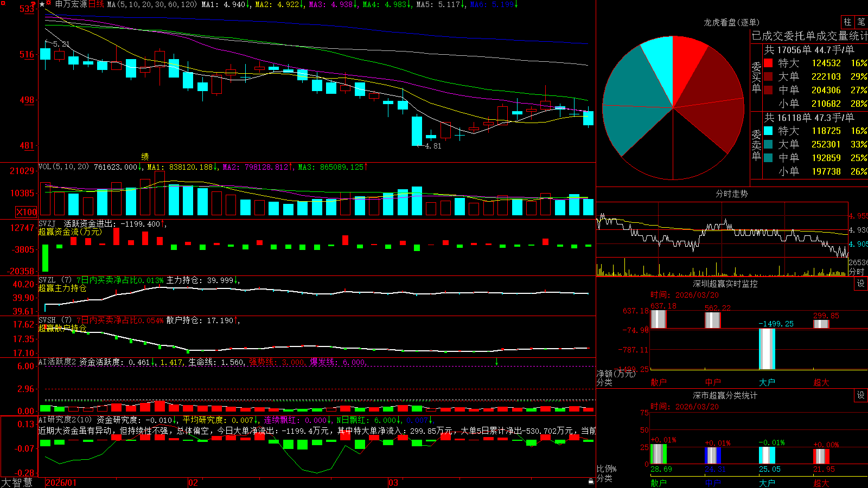The height and width of the screenshot is (488, 868).
Task: Switch to 笔 tick view button
Action: coord(861,22)
